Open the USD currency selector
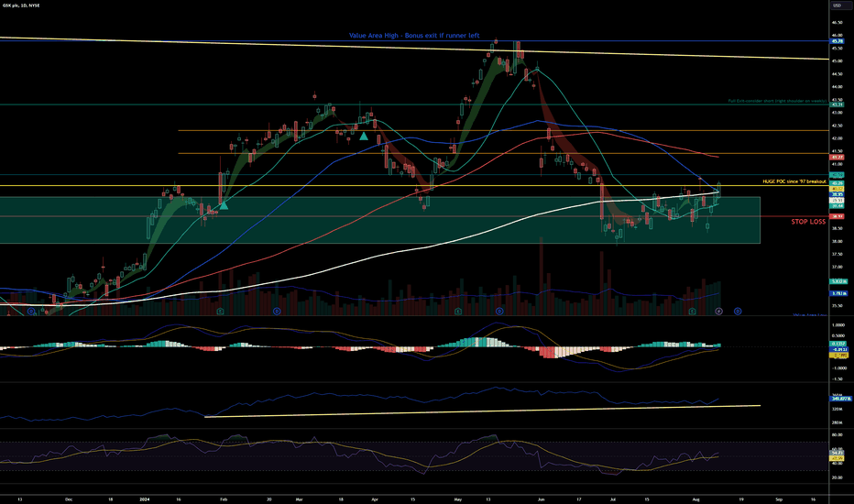This screenshot has width=854, height=504. pyautogui.click(x=838, y=5)
